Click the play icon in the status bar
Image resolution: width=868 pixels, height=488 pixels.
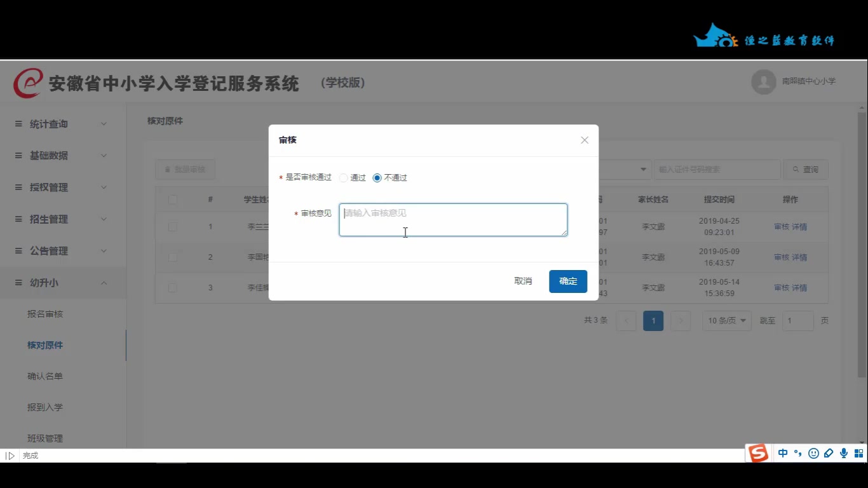click(10, 456)
